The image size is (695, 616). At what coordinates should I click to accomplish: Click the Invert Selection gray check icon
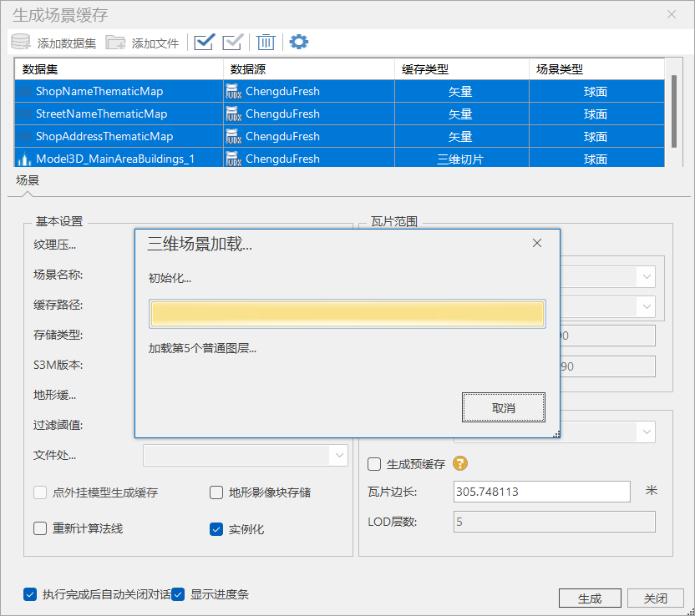233,42
